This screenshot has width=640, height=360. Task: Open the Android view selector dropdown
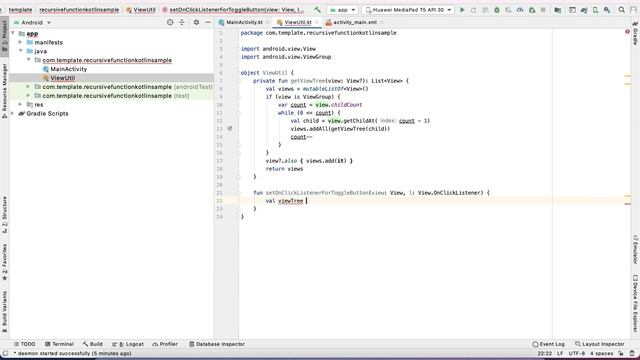32,22
